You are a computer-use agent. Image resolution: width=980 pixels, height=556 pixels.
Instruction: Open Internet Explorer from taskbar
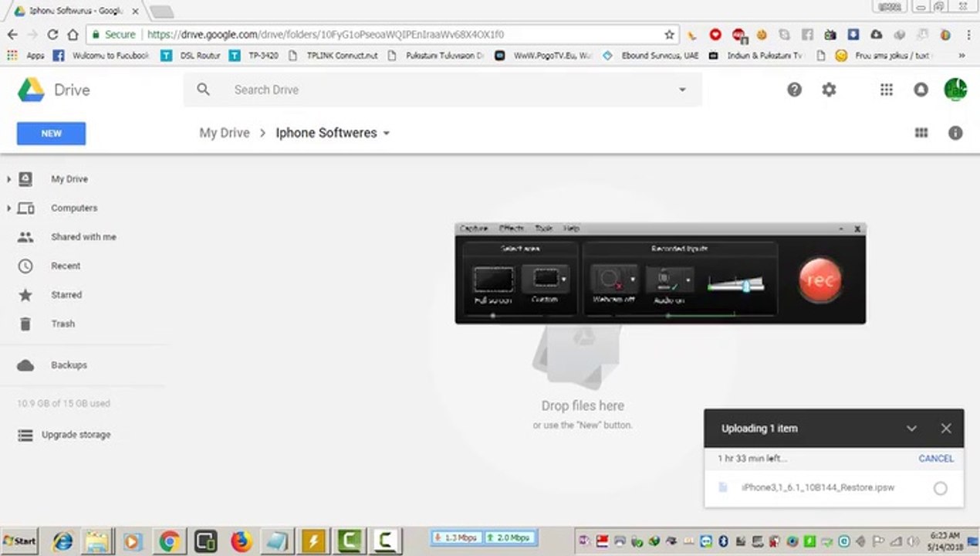[x=62, y=541]
